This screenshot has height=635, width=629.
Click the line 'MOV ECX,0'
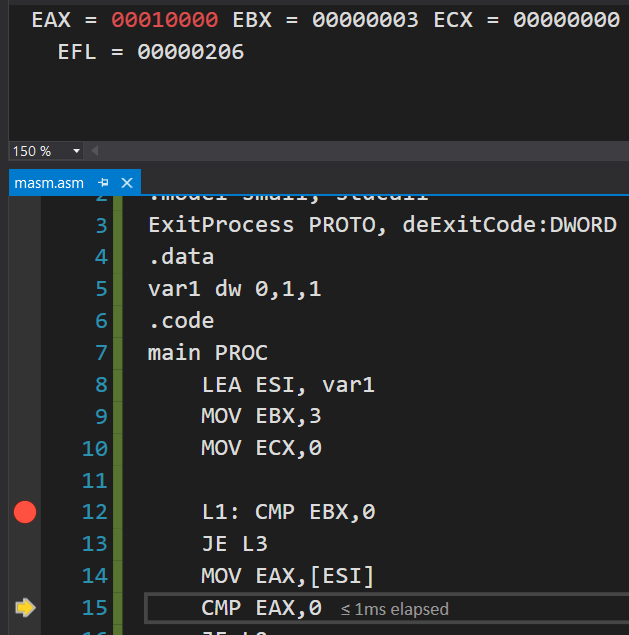click(261, 448)
